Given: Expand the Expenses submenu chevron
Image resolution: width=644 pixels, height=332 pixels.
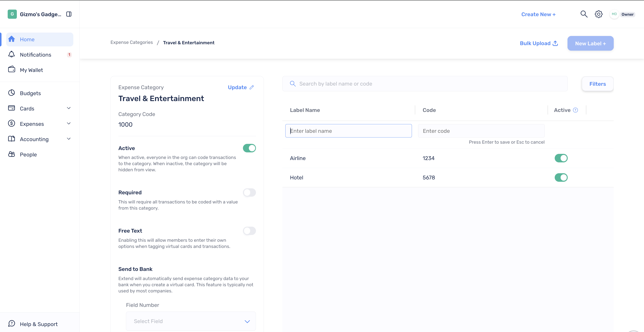Looking at the screenshot, I should 69,123.
